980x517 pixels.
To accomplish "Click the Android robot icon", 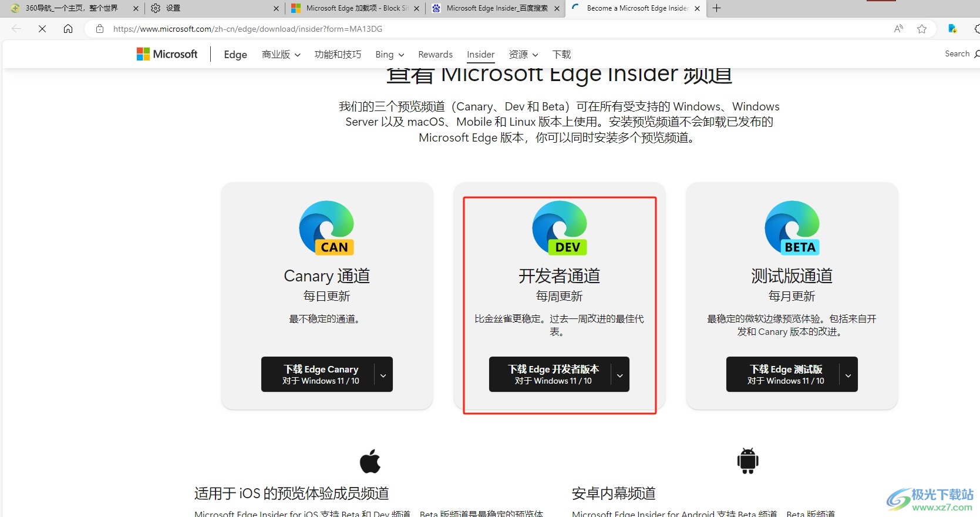I will [747, 461].
